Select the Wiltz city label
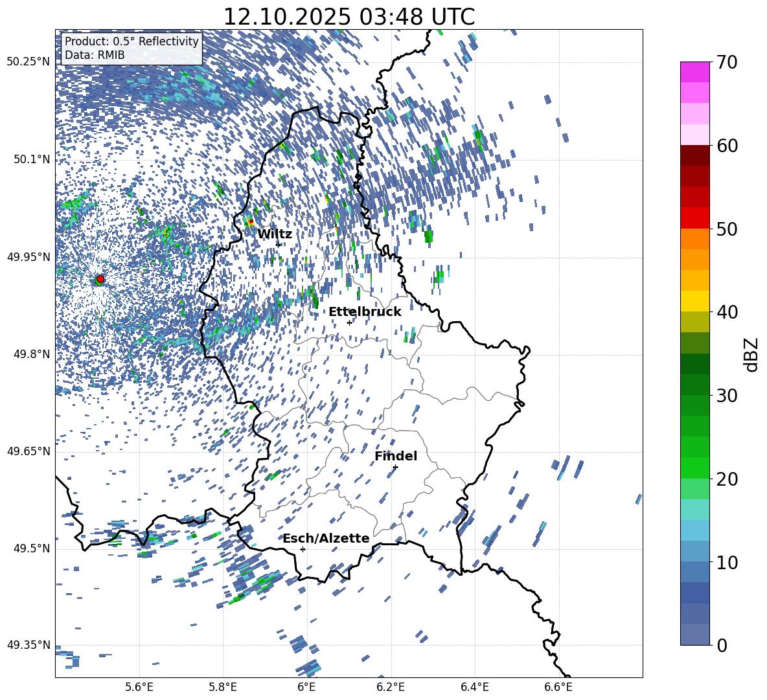 click(275, 234)
